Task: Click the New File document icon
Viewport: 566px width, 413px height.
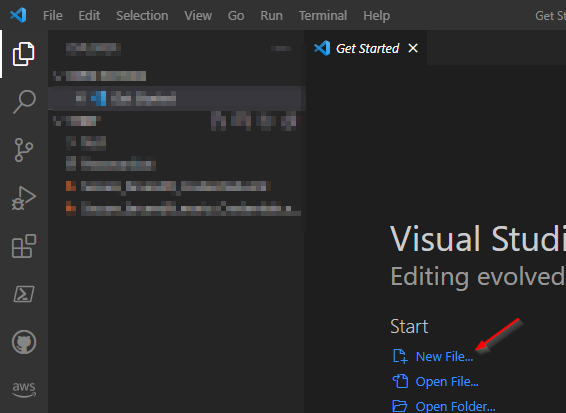Action: coord(400,356)
